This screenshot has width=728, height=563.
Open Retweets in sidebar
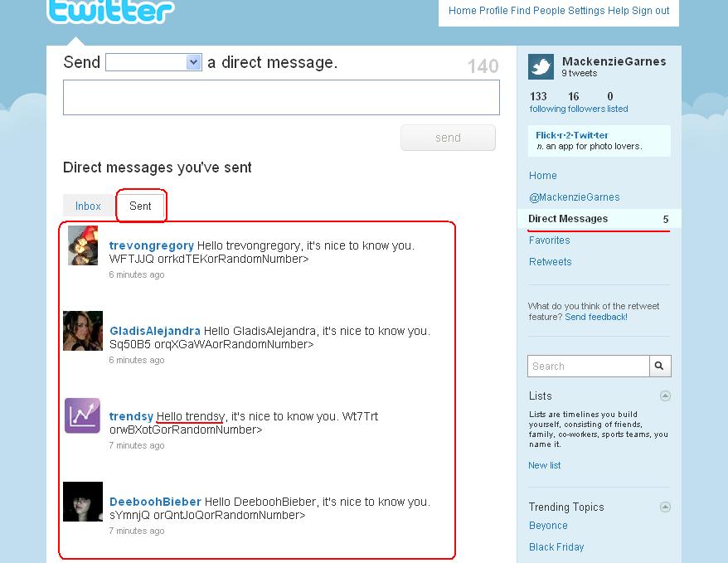pos(551,262)
